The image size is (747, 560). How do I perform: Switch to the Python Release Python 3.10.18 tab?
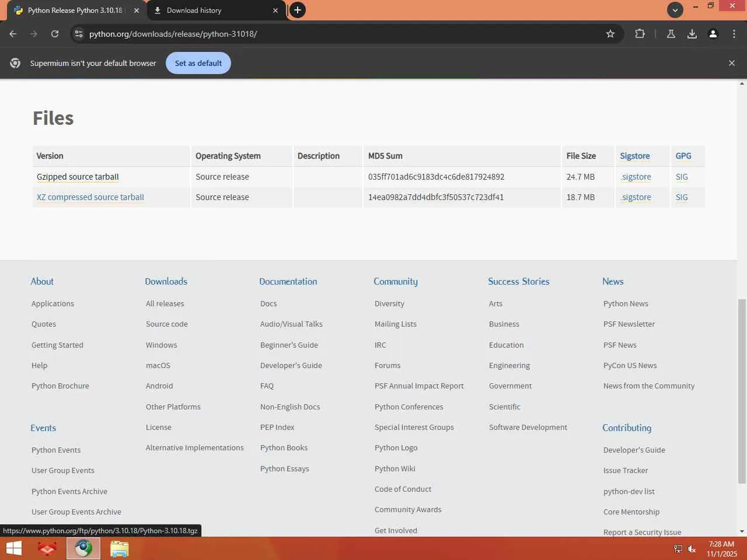pyautogui.click(x=76, y=10)
